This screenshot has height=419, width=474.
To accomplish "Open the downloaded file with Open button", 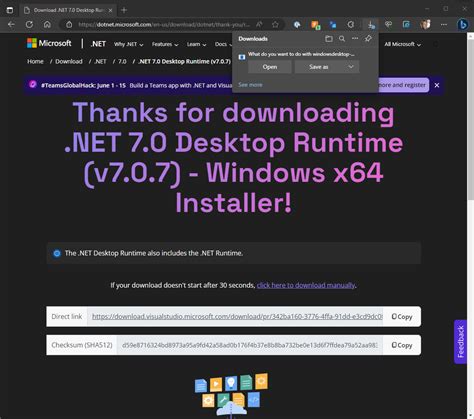I will coord(270,67).
